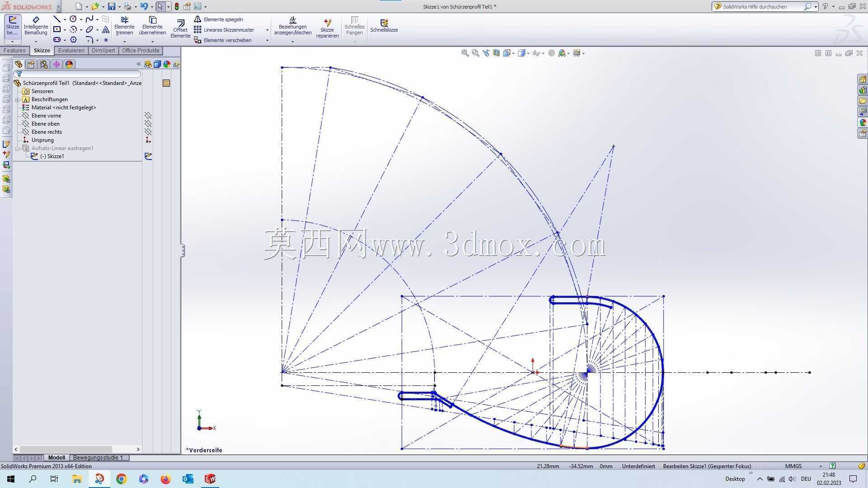Viewport: 868px width, 488px height.
Task: Click the Rebuild traffic light icon
Action: click(177, 6)
